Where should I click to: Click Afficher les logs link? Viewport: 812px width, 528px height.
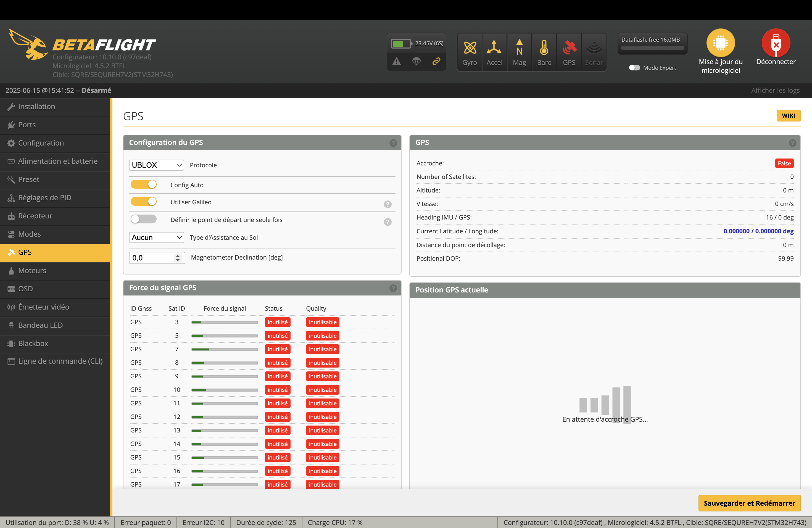775,90
